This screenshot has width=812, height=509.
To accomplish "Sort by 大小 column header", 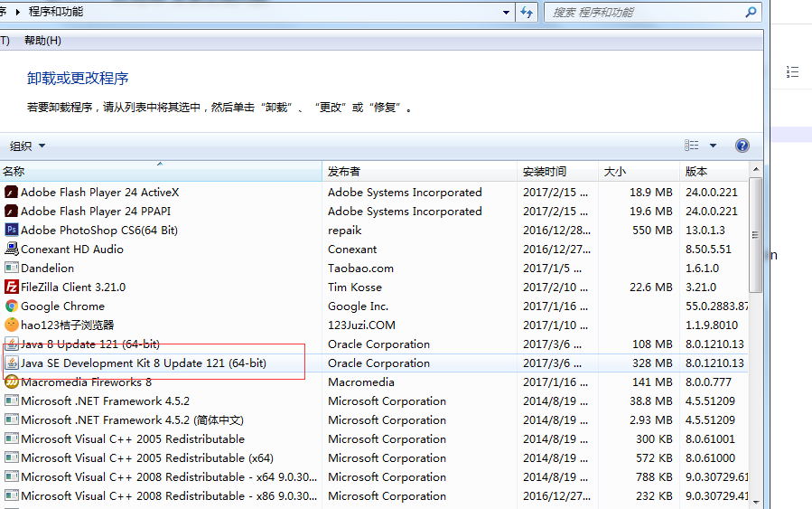I will pyautogui.click(x=639, y=171).
